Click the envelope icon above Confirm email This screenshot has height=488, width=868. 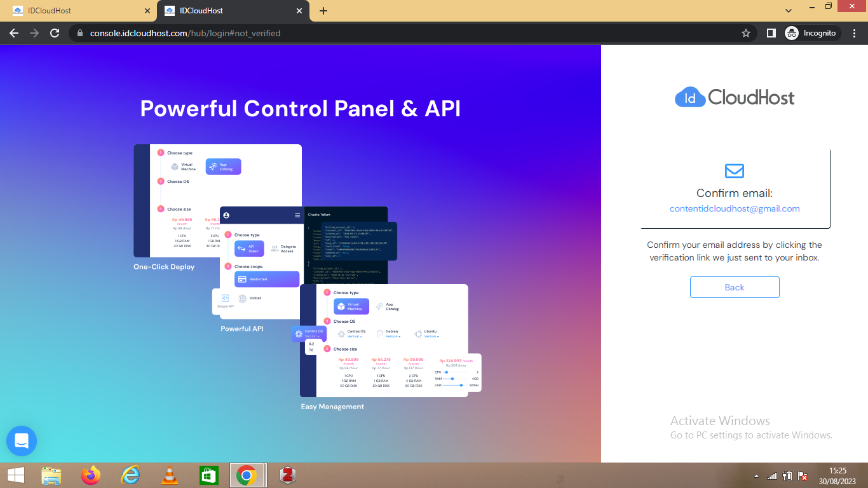734,170
